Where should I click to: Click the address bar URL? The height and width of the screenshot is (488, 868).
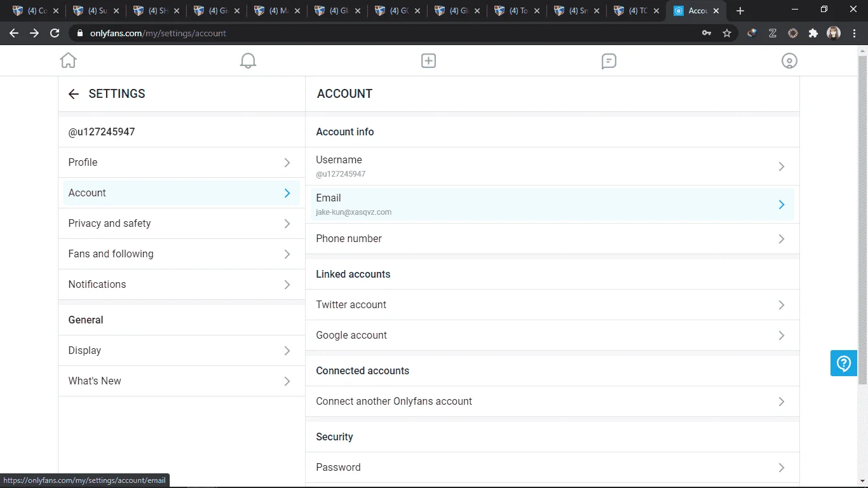158,33
